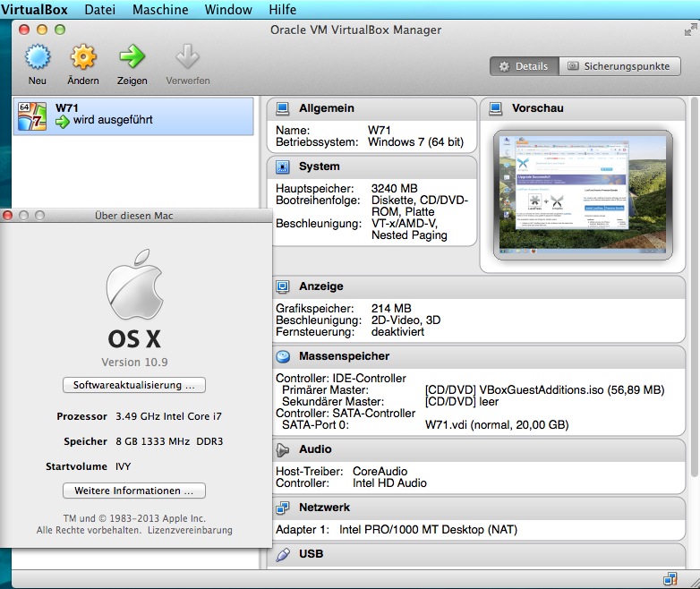Click the Zeigen green arrow icon
This screenshot has height=589, width=700.
132,56
